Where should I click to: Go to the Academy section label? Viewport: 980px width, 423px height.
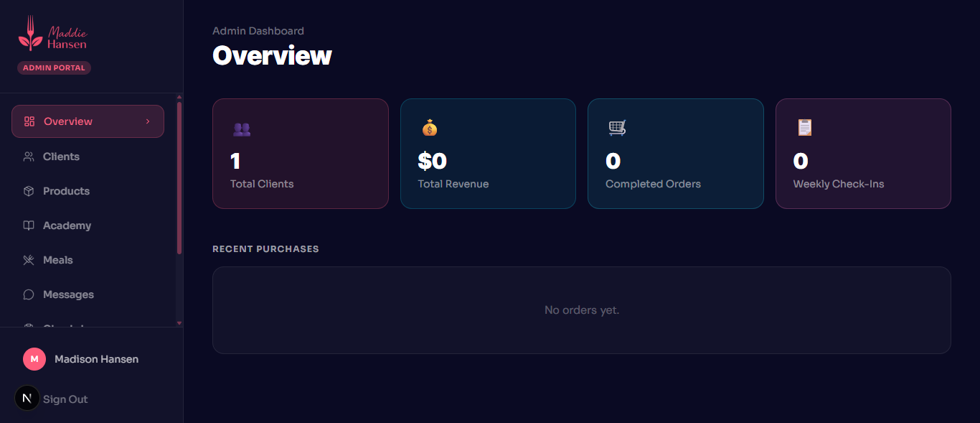tap(67, 226)
